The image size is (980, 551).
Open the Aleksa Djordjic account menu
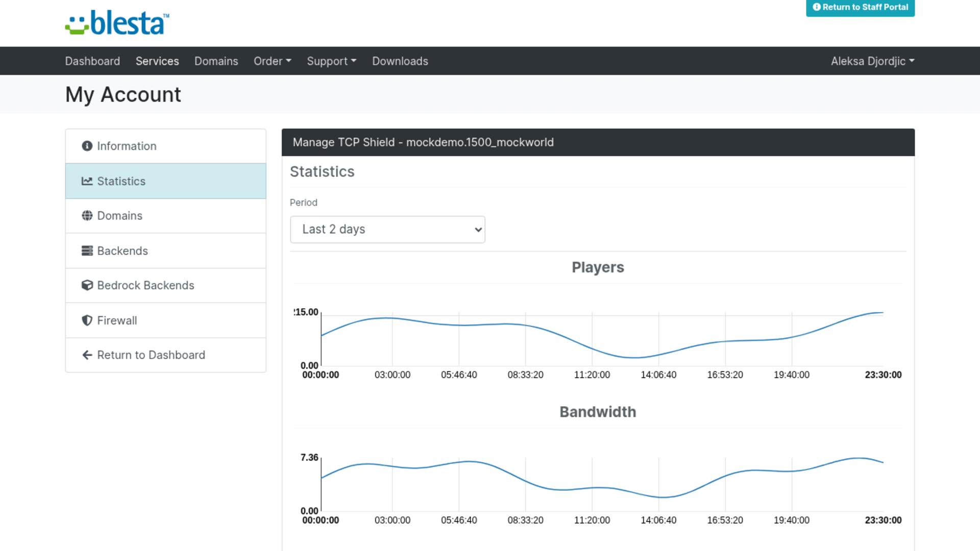(873, 61)
